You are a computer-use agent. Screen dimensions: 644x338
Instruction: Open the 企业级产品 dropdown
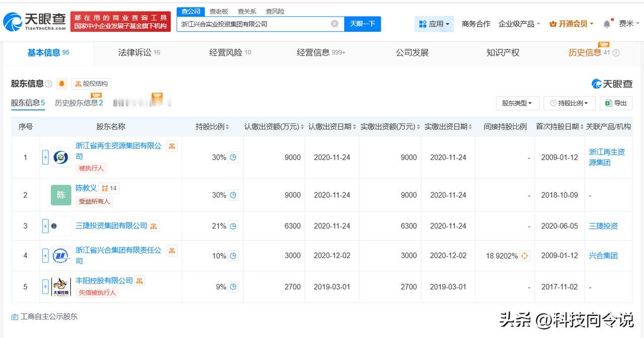tap(519, 24)
